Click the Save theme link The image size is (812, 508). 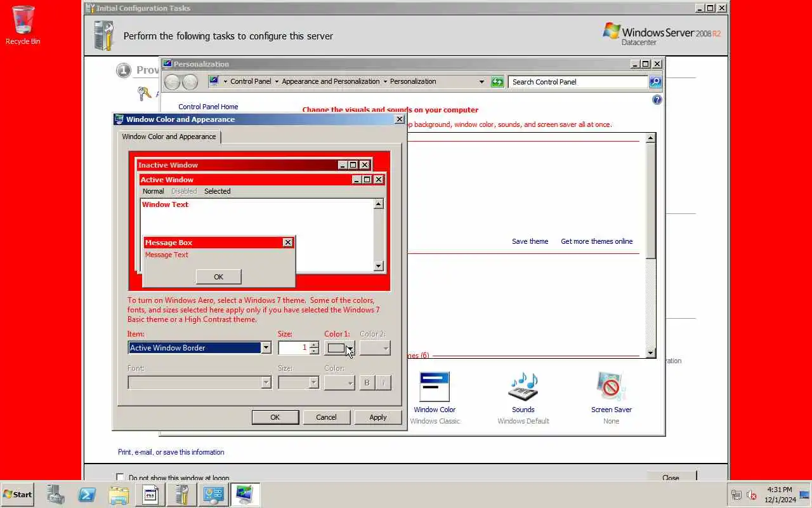(530, 241)
